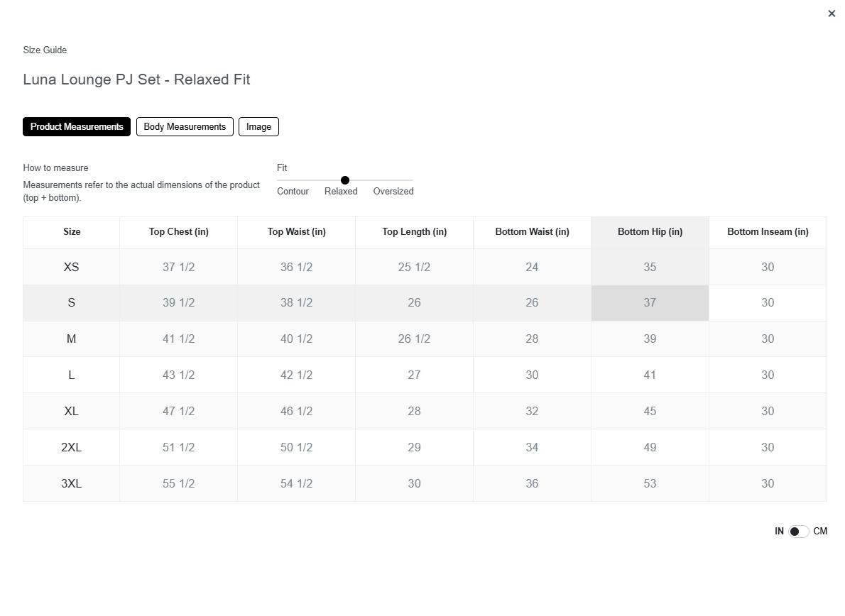The width and height of the screenshot is (845, 616).
Task: Switch to the Body Measurements tab
Action: [x=185, y=127]
